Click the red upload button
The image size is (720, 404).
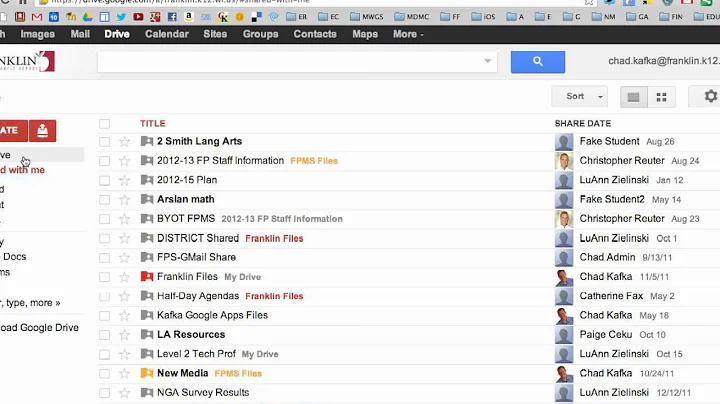pos(42,131)
